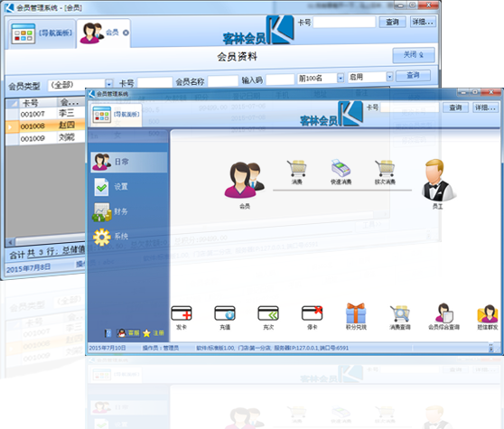This screenshot has height=429, width=504.
Task: Expand the 启用 status dropdown
Action: point(389,77)
